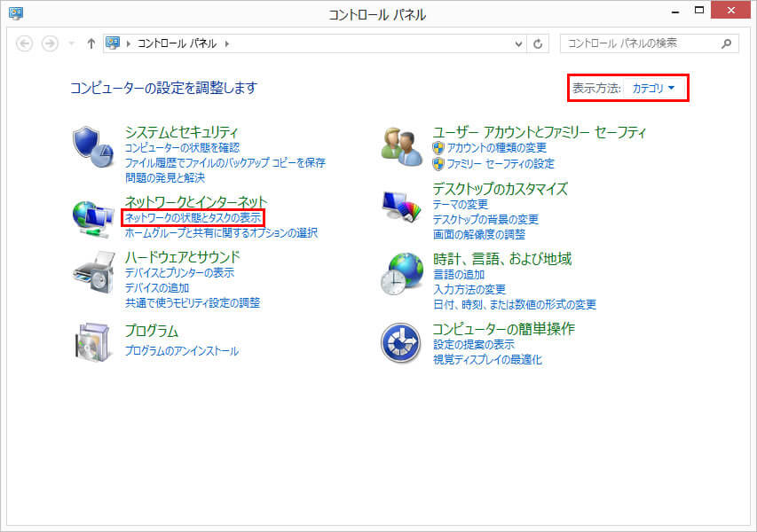Expand the arrow before コントロール パネル breadcrumb
This screenshot has width=757, height=532.
(x=129, y=43)
